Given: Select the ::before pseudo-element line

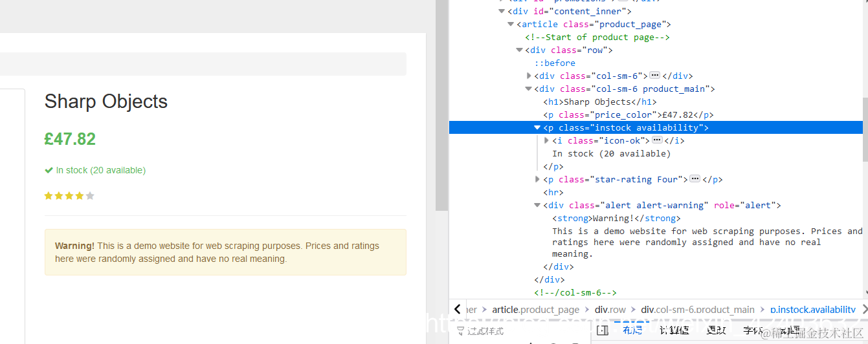Looking at the screenshot, I should 555,63.
